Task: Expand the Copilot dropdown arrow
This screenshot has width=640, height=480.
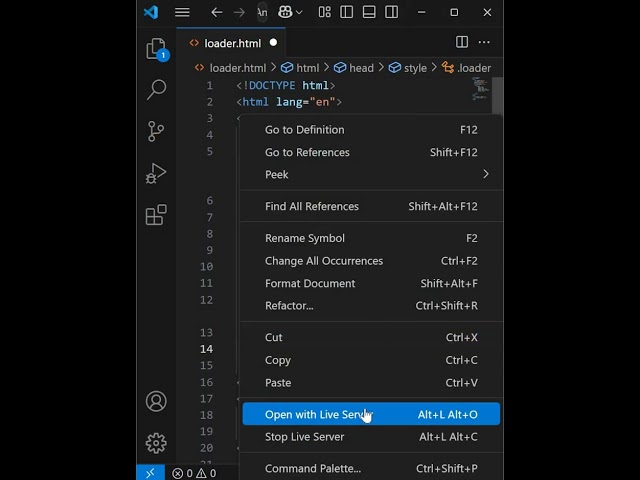Action: tap(299, 13)
